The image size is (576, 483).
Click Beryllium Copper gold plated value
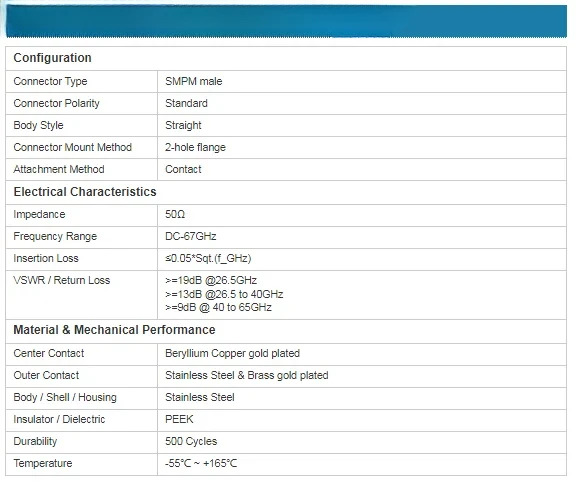point(233,353)
